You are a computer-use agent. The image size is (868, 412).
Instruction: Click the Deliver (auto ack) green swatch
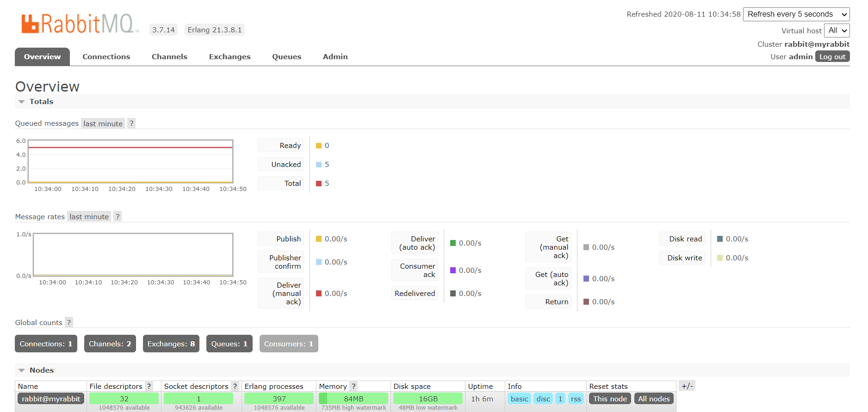[453, 243]
